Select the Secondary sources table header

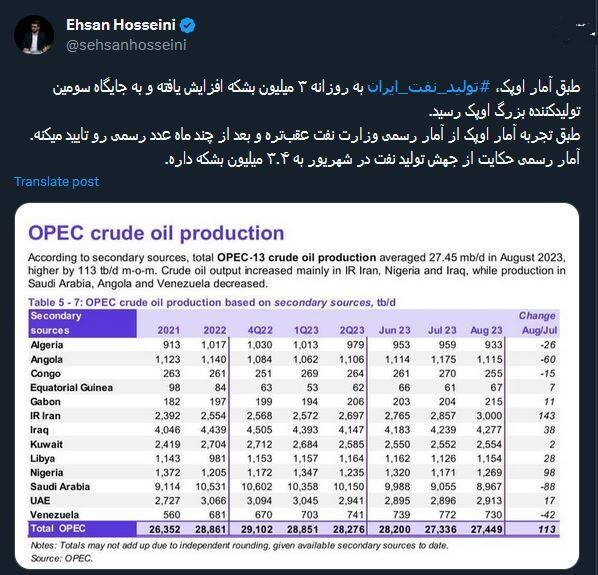coord(82,323)
